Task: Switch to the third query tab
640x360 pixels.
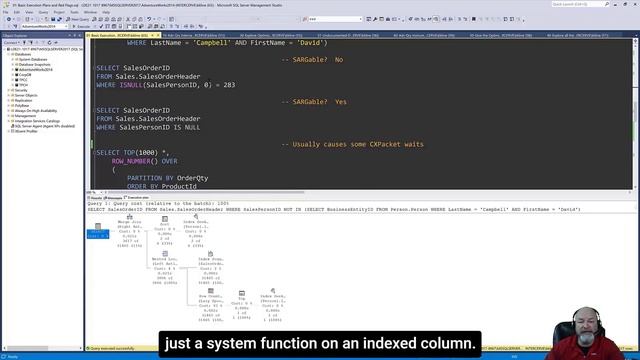Action: 271,36
